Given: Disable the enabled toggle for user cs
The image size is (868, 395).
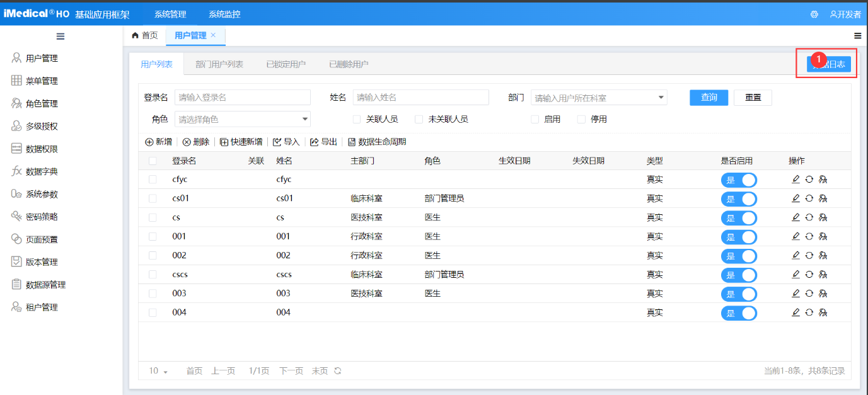Looking at the screenshot, I should pyautogui.click(x=739, y=218).
